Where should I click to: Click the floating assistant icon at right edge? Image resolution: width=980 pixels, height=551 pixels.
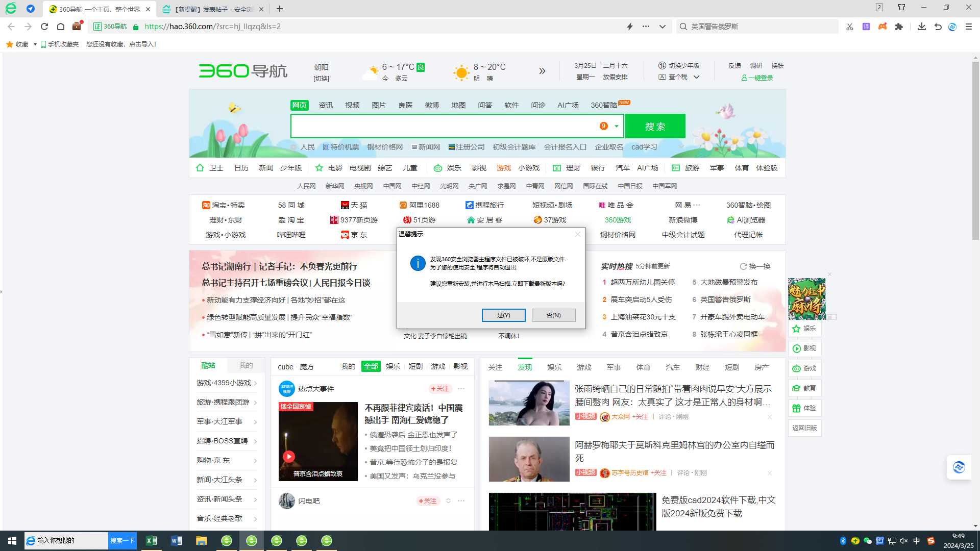[959, 467]
